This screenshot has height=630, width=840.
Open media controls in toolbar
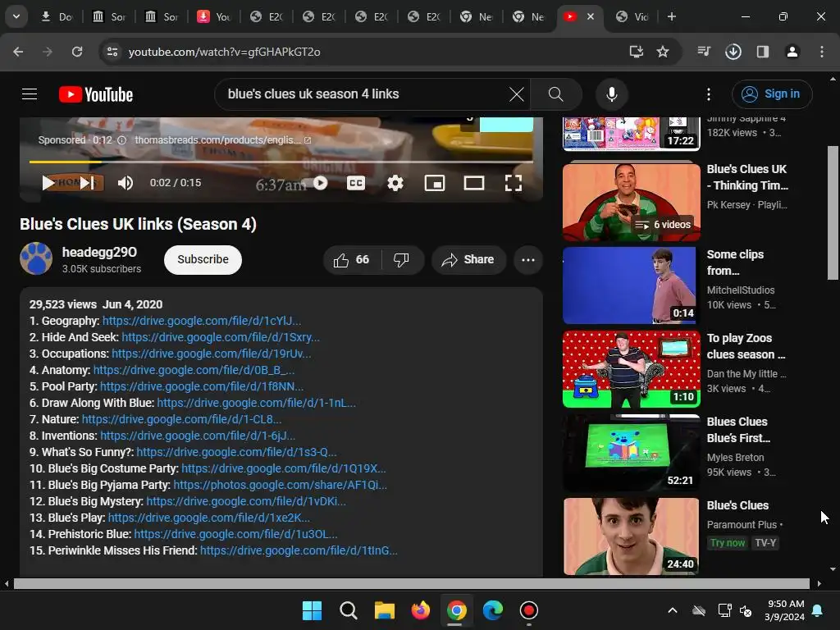tap(704, 52)
